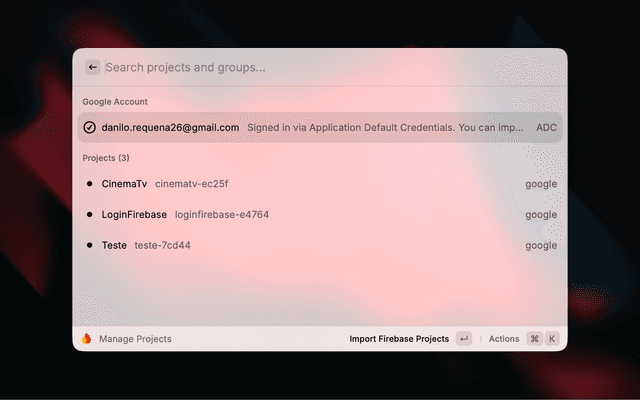Click the bullet dot next to Teste

(89, 245)
